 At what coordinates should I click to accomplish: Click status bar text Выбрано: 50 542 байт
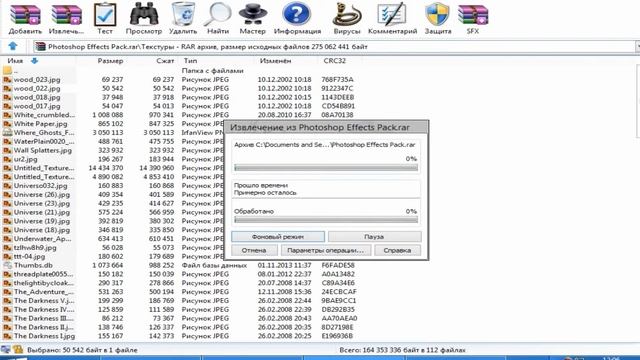82,350
